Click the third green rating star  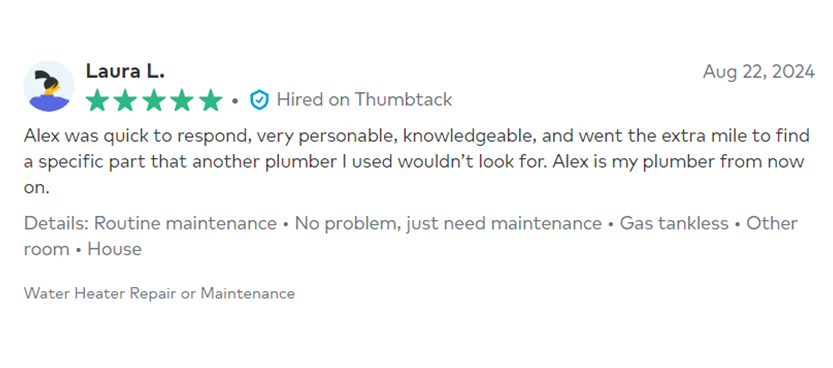(154, 100)
